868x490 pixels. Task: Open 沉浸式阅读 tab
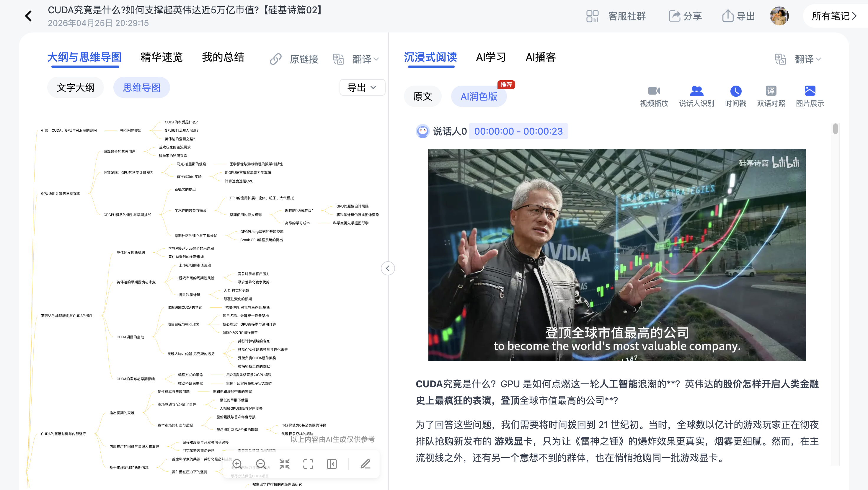[430, 57]
